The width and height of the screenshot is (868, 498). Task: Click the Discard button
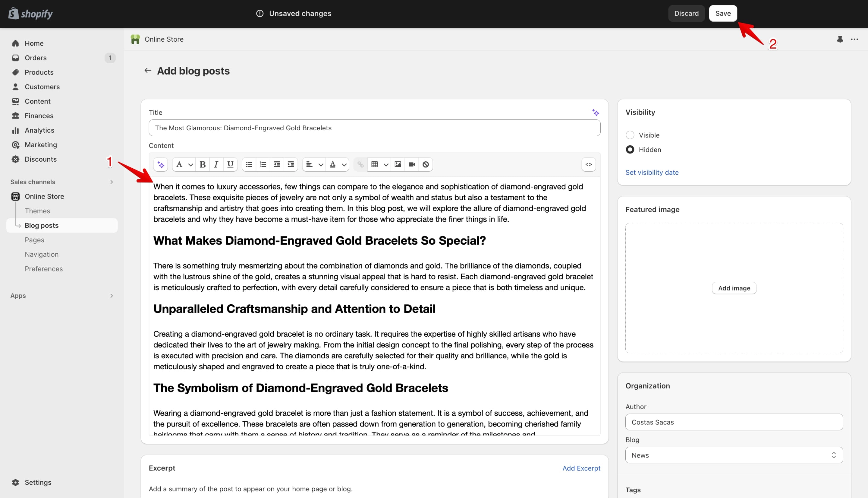(x=686, y=13)
